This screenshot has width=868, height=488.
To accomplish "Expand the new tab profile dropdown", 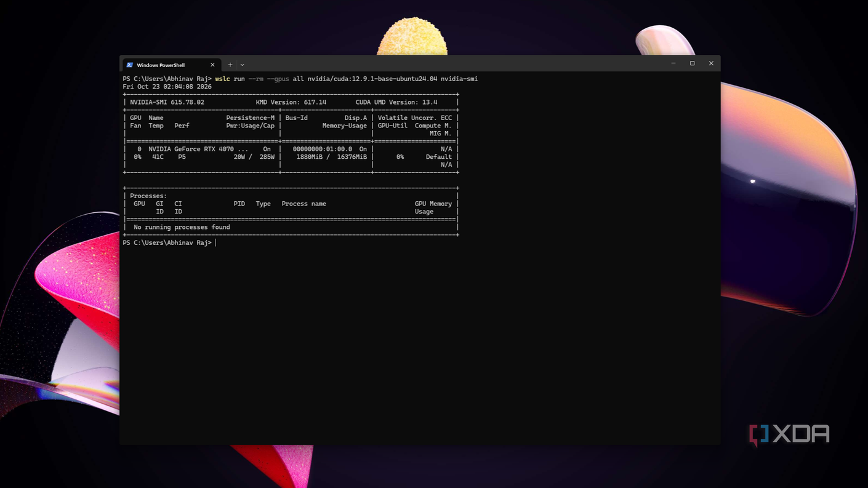I will (242, 65).
